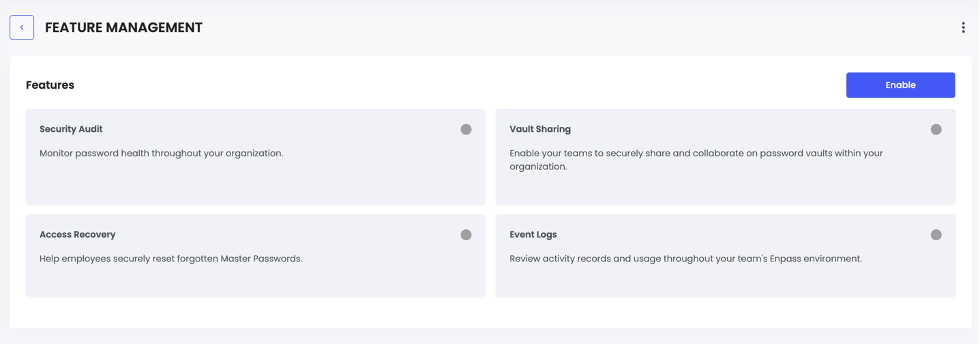This screenshot has width=980, height=344.
Task: Select the Event Logs radio circle
Action: click(936, 235)
